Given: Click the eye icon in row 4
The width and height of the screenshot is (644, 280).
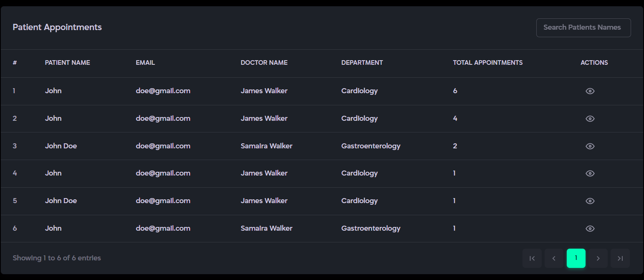Looking at the screenshot, I should (x=590, y=173).
